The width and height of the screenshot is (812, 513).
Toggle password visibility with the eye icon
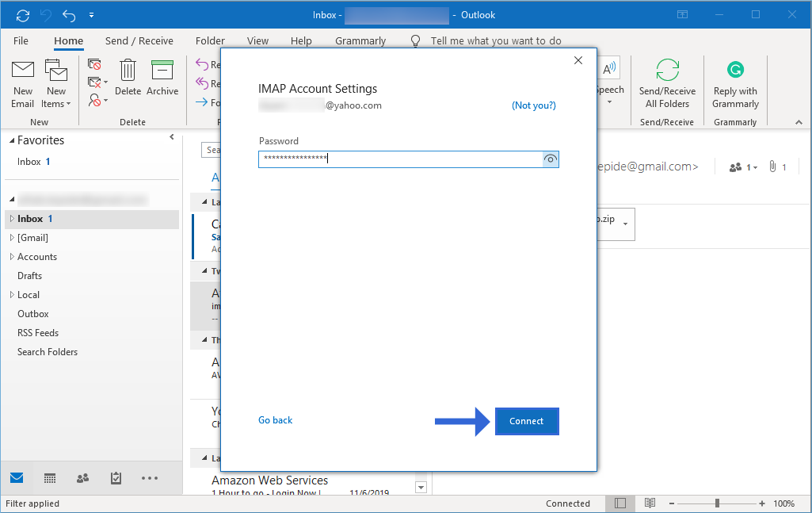551,159
